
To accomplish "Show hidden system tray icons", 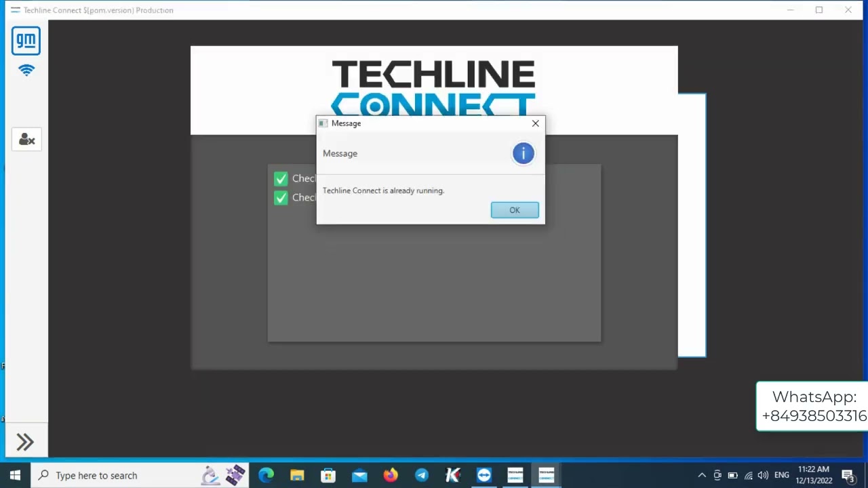I will point(702,476).
